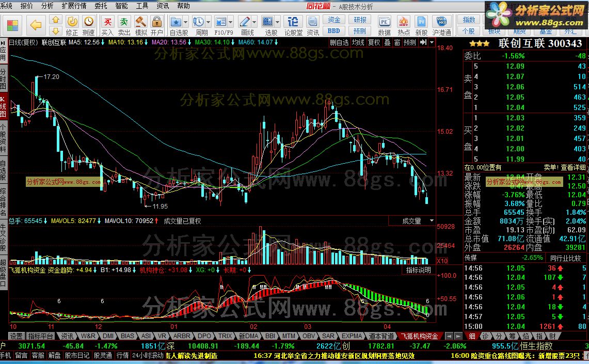Toggle 预测 forecast in chart toolbar
The width and height of the screenshot is (589, 364).
(410, 42)
